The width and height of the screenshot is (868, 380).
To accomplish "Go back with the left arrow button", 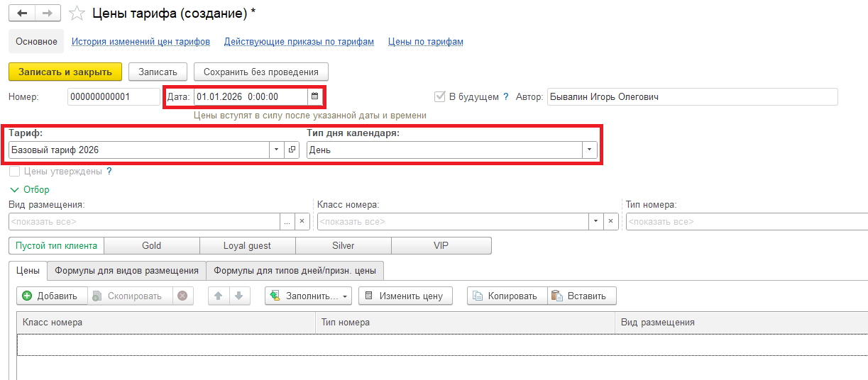I will 21,13.
